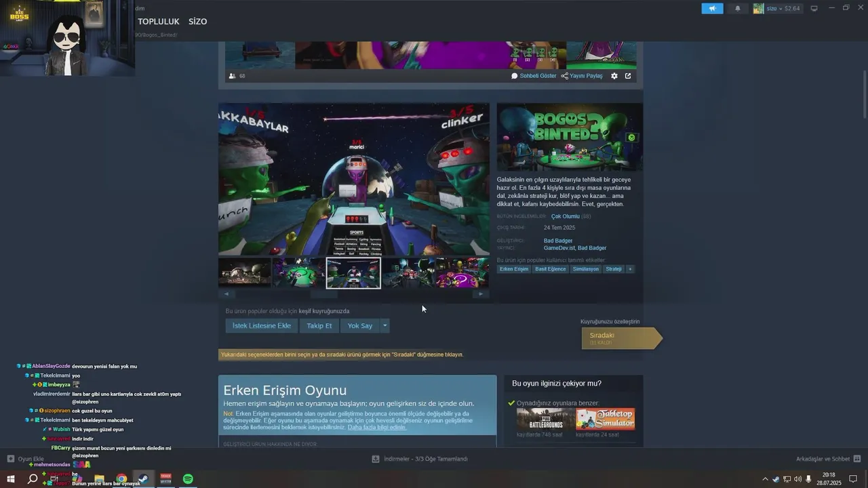Open the Tabletop Simulator similar game thumbnail
The height and width of the screenshot is (488, 868).
606,419
